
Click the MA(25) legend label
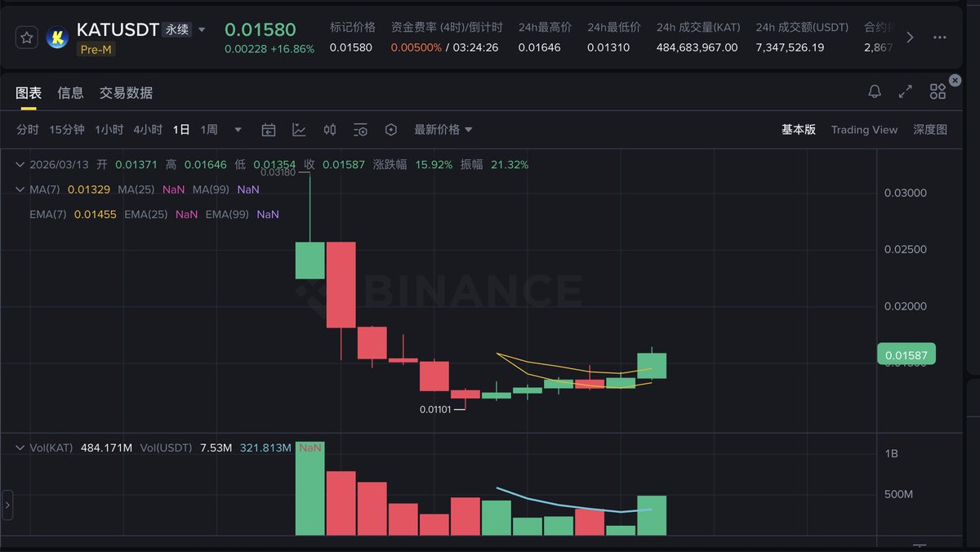click(x=136, y=189)
